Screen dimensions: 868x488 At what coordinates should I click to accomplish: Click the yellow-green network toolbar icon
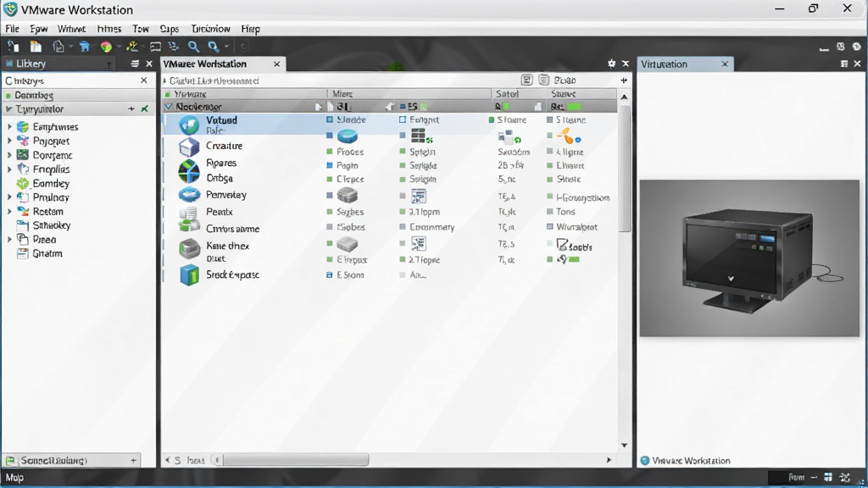131,47
